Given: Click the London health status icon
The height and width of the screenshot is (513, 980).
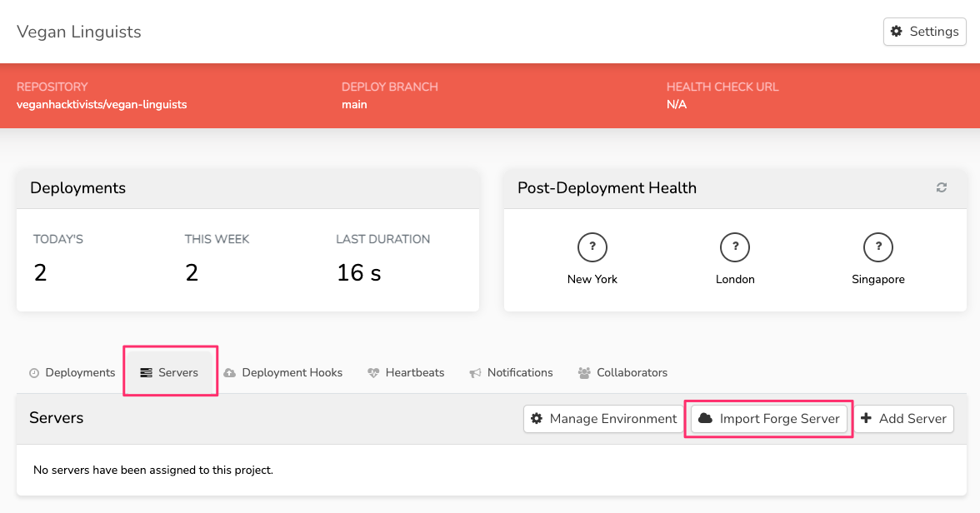Looking at the screenshot, I should tap(735, 247).
